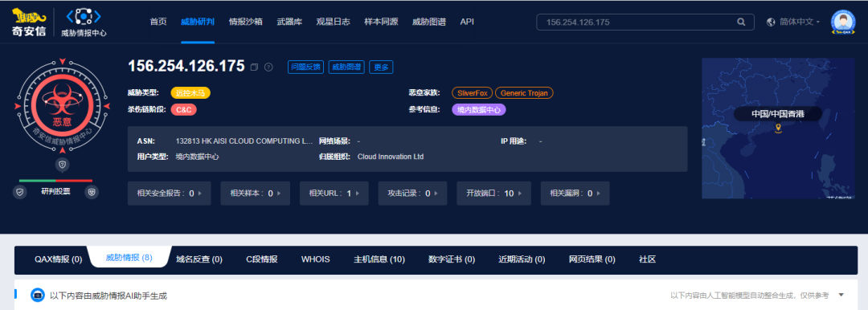Click the search magnifier icon

tap(741, 22)
